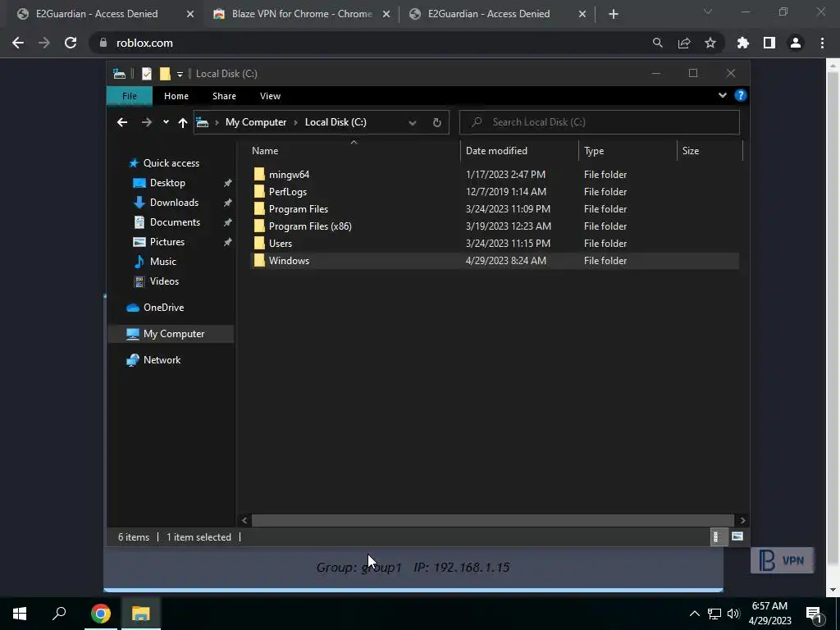Toggle Chrome side panel
This screenshot has height=630, width=840.
[x=769, y=43]
